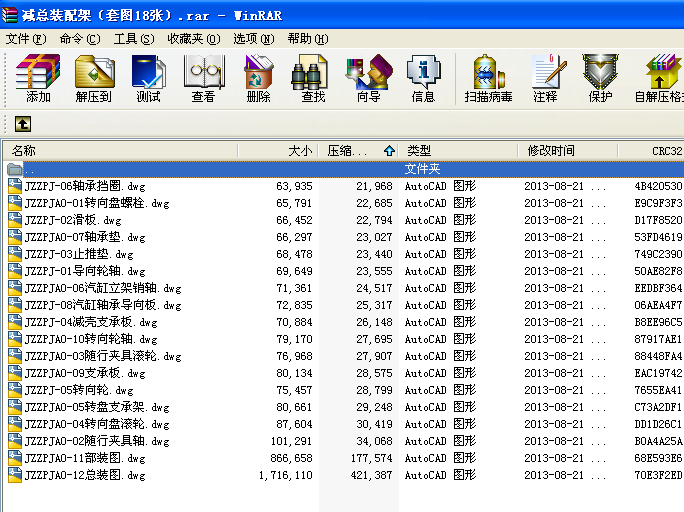
Task: Select file JZZPJA0-02随行夹具轴.dwg
Action: [x=97, y=441]
